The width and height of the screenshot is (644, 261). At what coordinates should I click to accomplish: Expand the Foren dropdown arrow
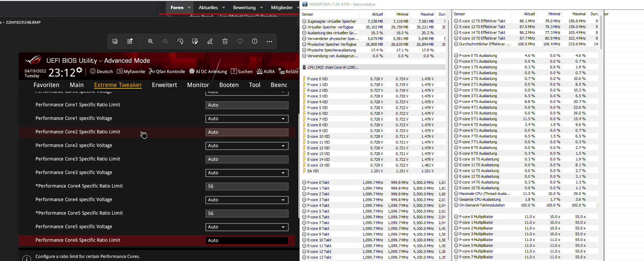[x=189, y=7]
